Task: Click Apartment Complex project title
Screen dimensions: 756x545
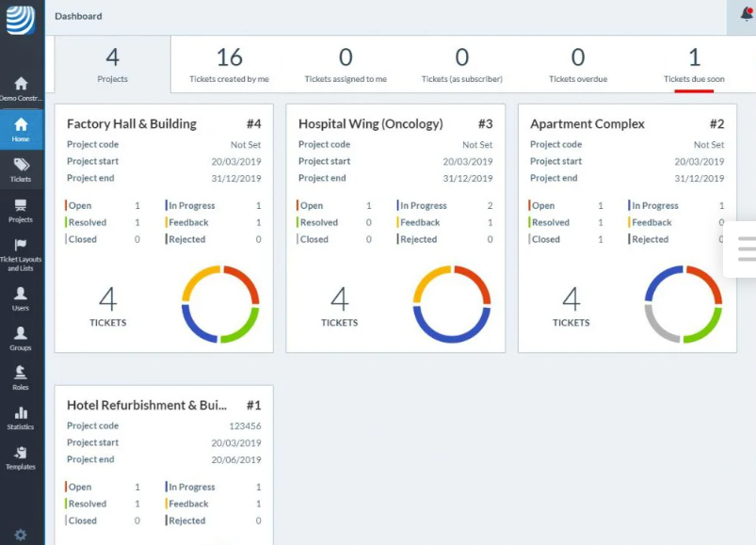Action: 587,124
